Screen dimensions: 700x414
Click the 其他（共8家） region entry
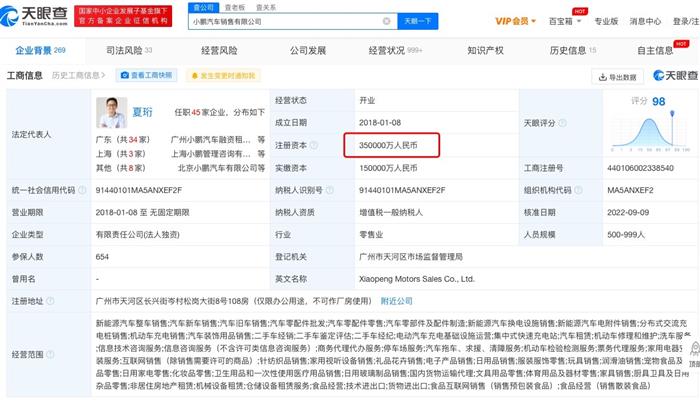click(x=121, y=168)
